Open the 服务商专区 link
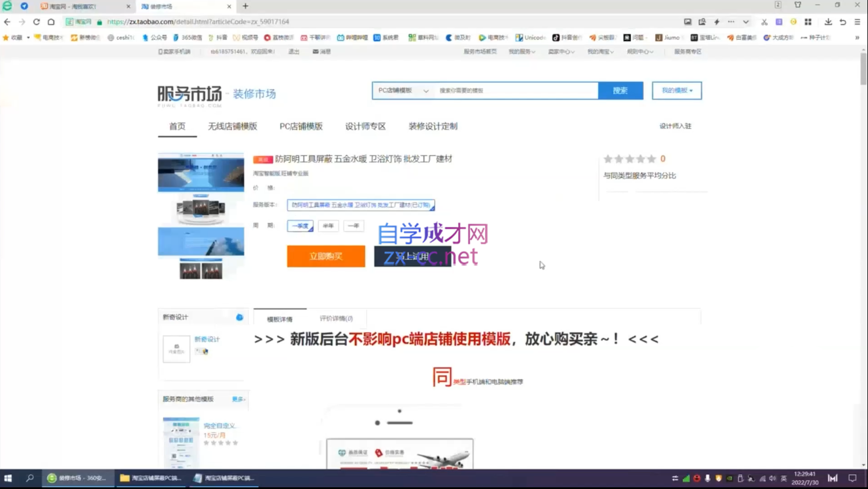This screenshot has width=868, height=489. (687, 51)
